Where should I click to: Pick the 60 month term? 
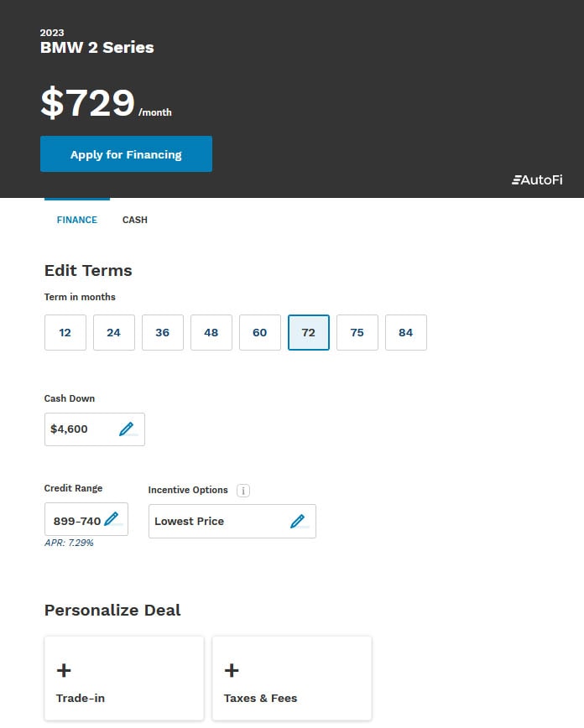pyautogui.click(x=260, y=332)
